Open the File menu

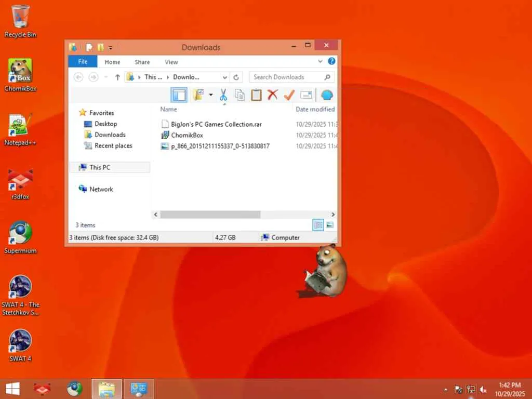pos(83,61)
